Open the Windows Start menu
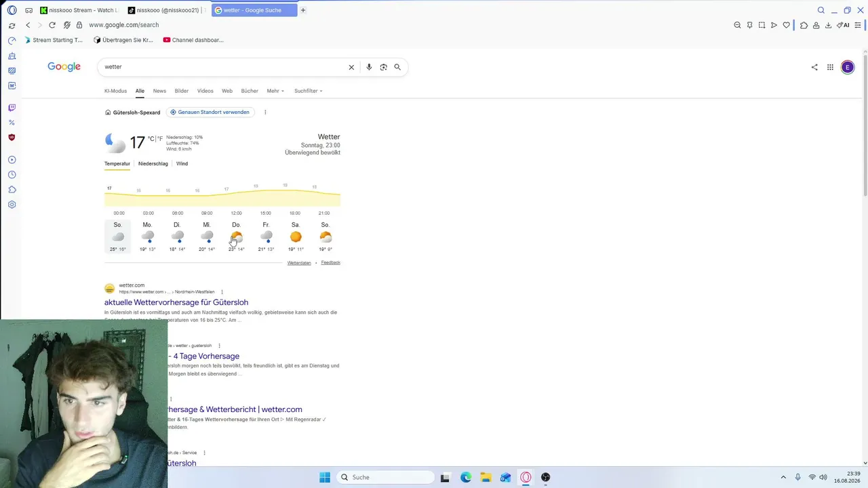 325,477
